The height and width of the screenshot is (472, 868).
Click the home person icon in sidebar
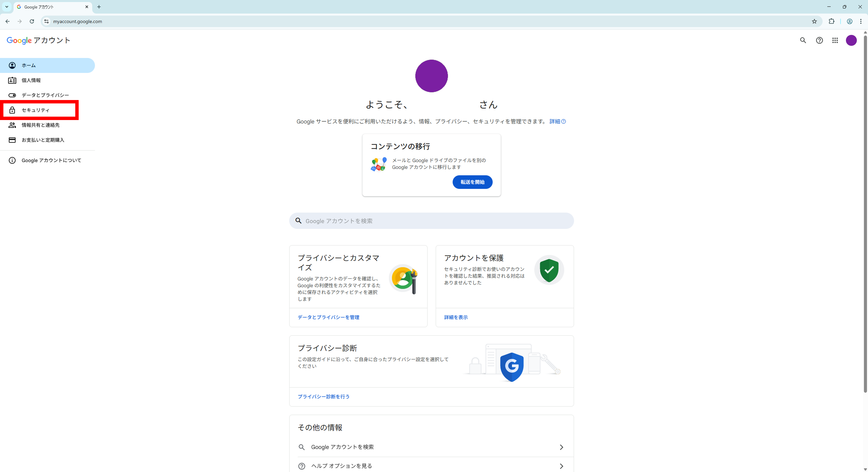[12, 65]
